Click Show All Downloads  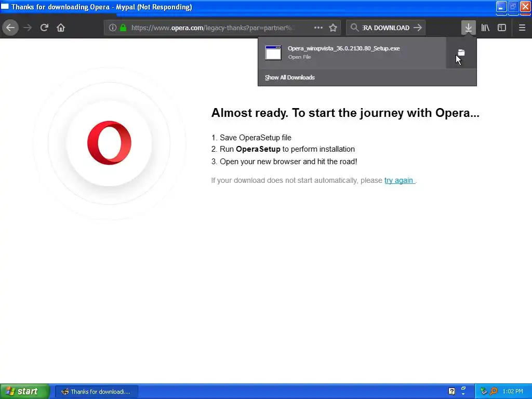pyautogui.click(x=290, y=77)
